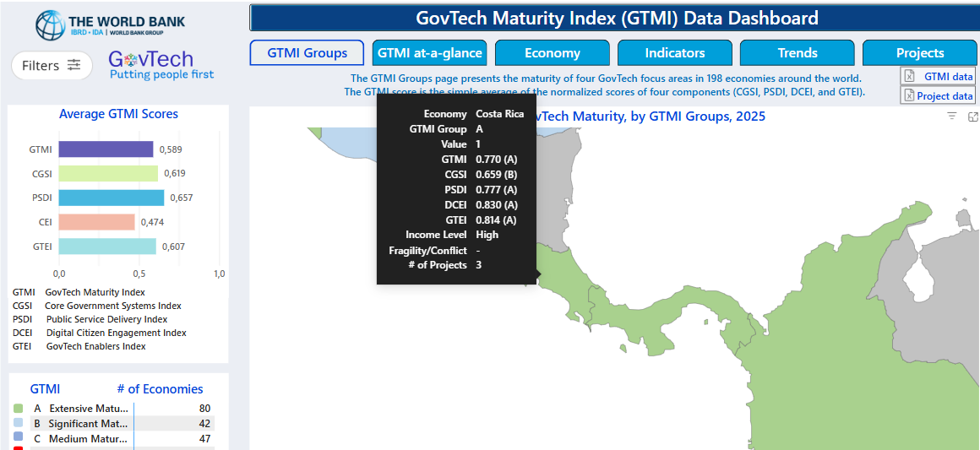Click the Excel icon beside Project data

(910, 95)
